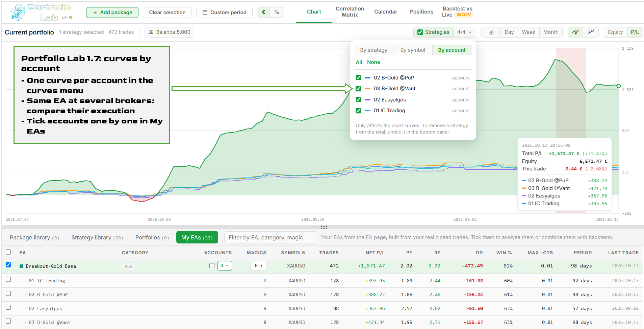This screenshot has height=329, width=644.
Task: Open the Custom period picker
Action: click(224, 13)
